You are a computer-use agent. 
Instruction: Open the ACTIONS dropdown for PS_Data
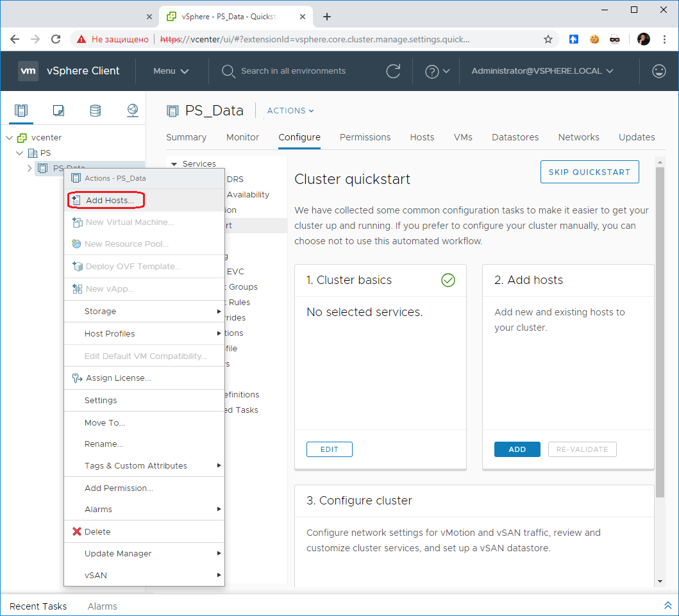[x=290, y=111]
